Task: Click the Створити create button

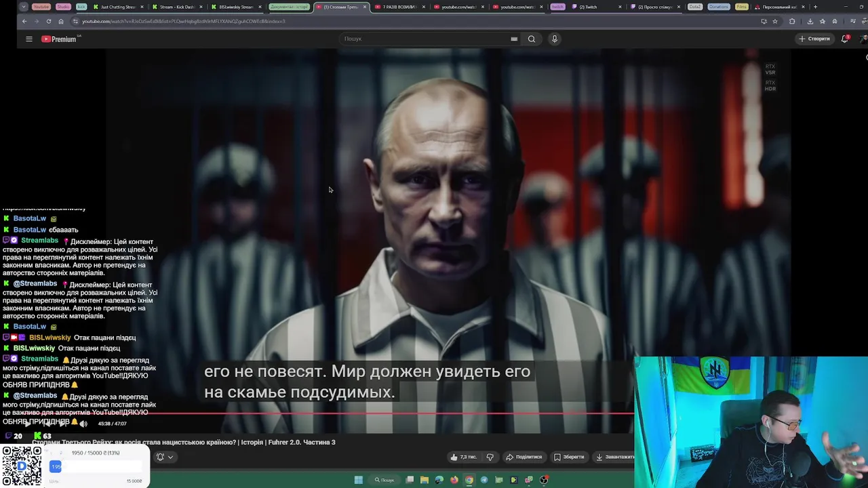Action: click(814, 39)
